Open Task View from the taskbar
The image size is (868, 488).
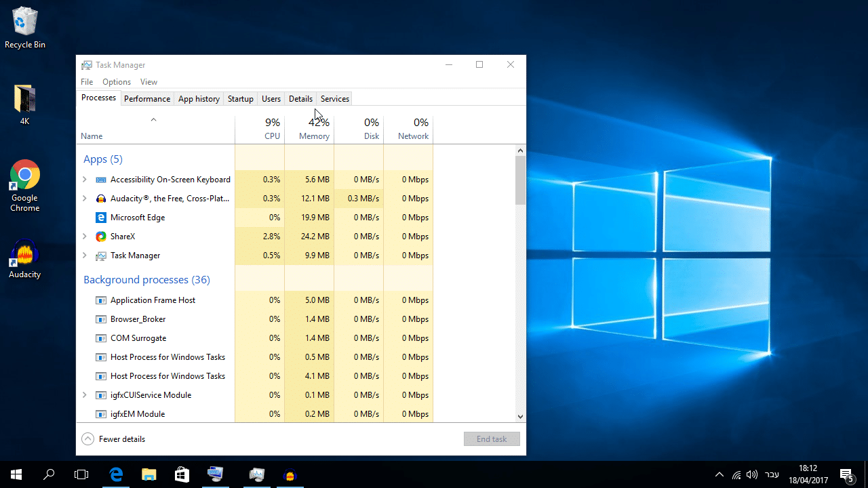(81, 474)
